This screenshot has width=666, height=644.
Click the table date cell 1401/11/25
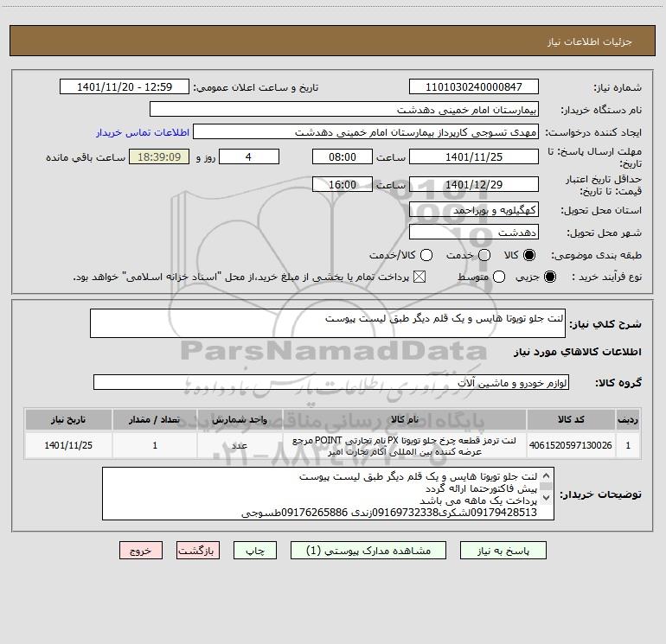pyautogui.click(x=68, y=445)
